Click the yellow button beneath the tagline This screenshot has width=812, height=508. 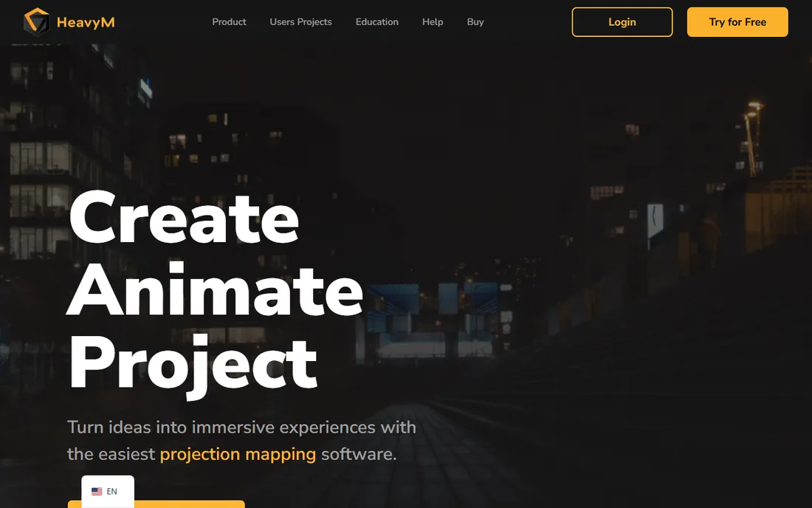point(156,504)
